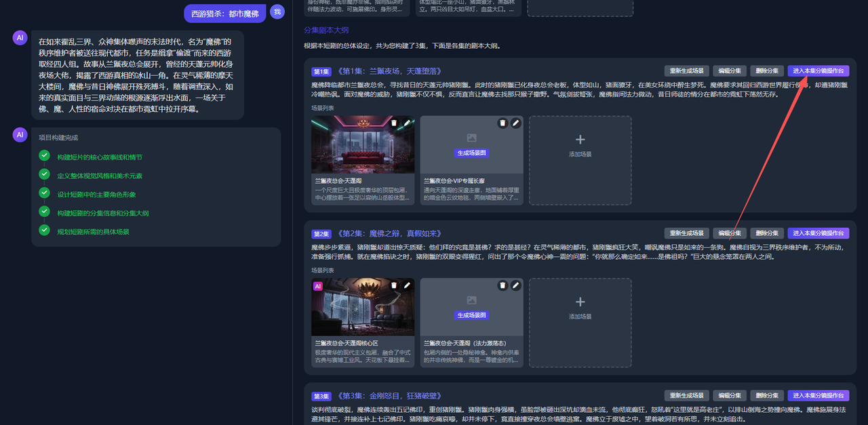Screen dimensions: 868x425
Task: Click the 第3集 episode badge
Action: 321,395
